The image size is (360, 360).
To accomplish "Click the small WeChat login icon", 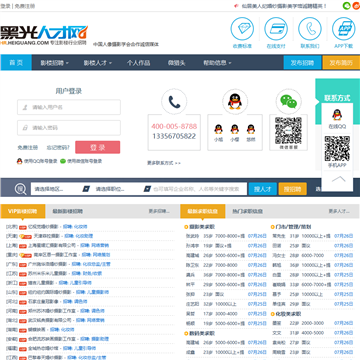I will pos(63,161).
